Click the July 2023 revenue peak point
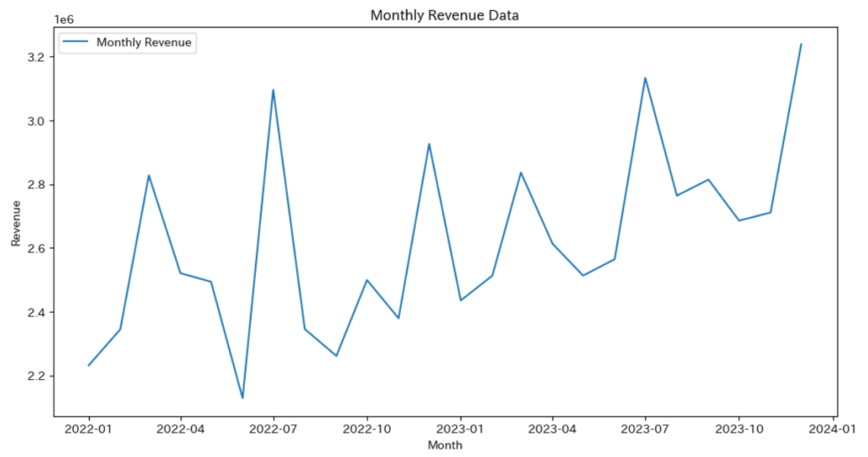The image size is (868, 457). click(645, 78)
